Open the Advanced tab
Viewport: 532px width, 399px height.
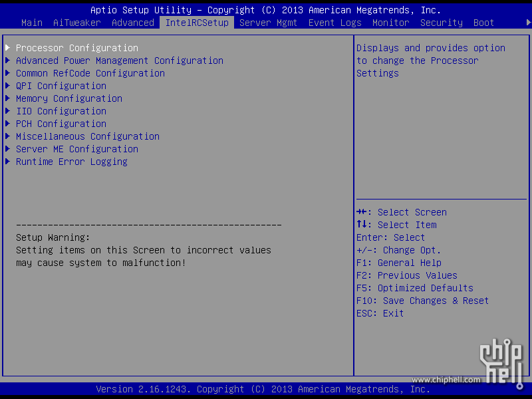133,23
